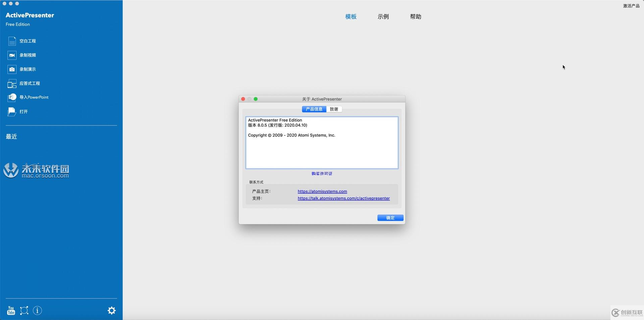The image size is (644, 320).
Task: Click the 空白工程 label text
Action: (28, 41)
